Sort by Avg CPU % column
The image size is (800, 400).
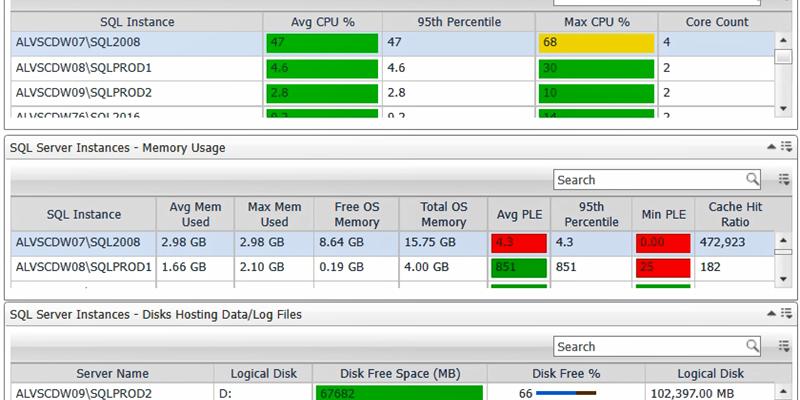[x=322, y=22]
